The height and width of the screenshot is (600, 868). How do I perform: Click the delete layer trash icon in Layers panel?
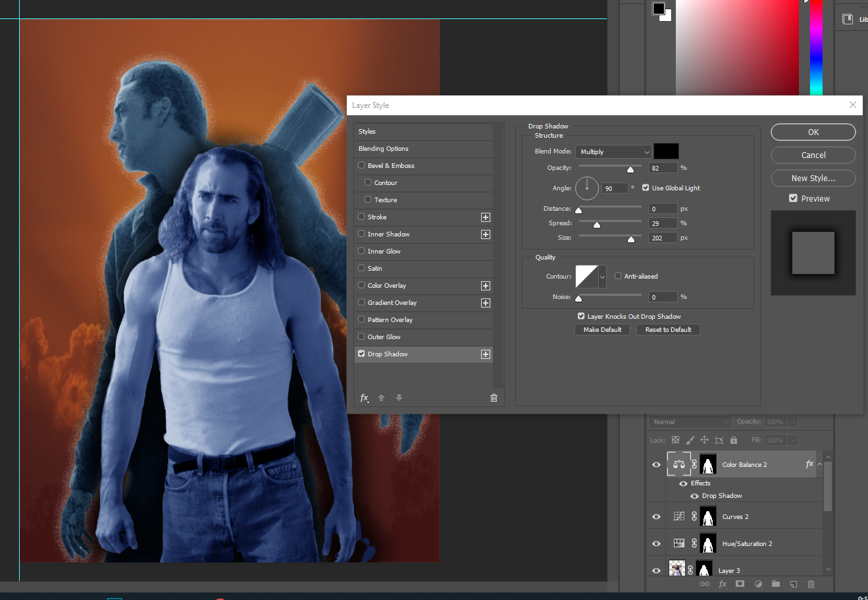(811, 584)
